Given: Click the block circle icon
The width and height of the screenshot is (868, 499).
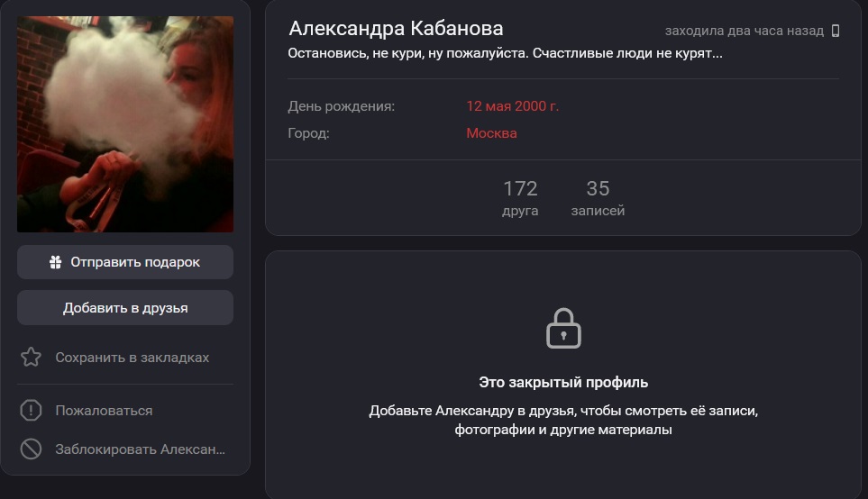Looking at the screenshot, I should tap(31, 449).
